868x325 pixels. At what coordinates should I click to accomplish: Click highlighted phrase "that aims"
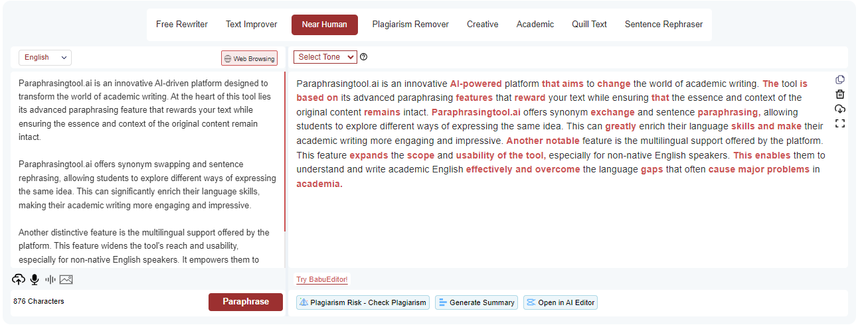pyautogui.click(x=563, y=84)
